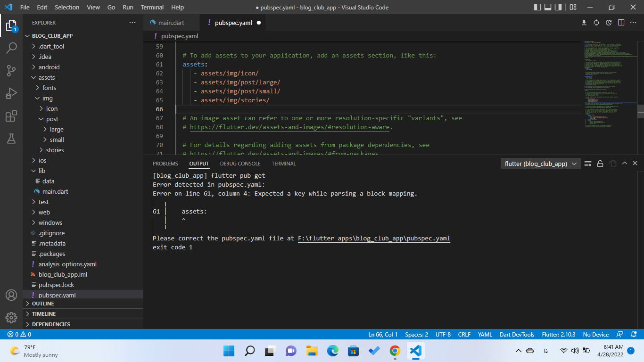Image resolution: width=644 pixels, height=362 pixels.
Task: Collapse the assets folder
Action: (83, 77)
